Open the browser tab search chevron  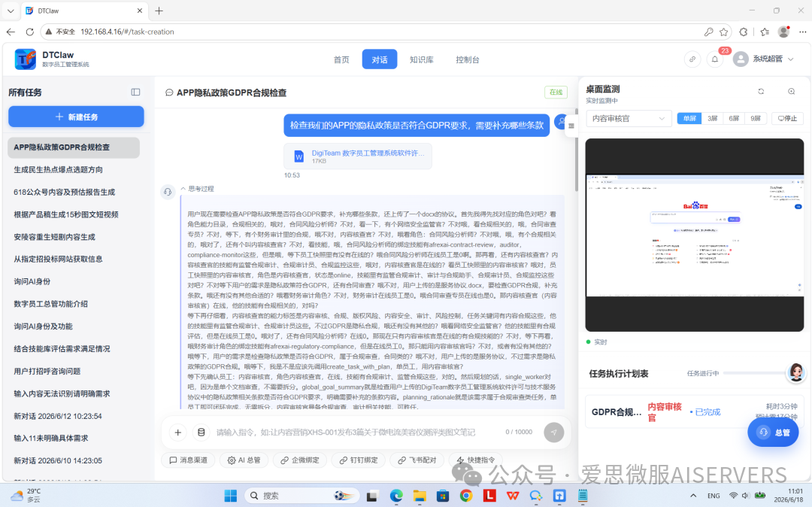[x=11, y=11]
